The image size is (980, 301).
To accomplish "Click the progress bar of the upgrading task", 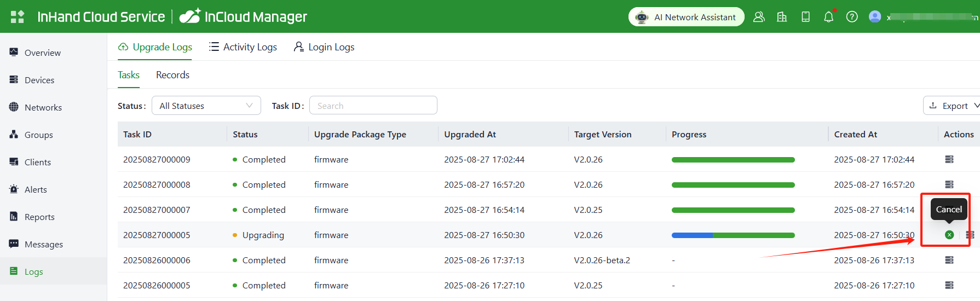I will [733, 235].
